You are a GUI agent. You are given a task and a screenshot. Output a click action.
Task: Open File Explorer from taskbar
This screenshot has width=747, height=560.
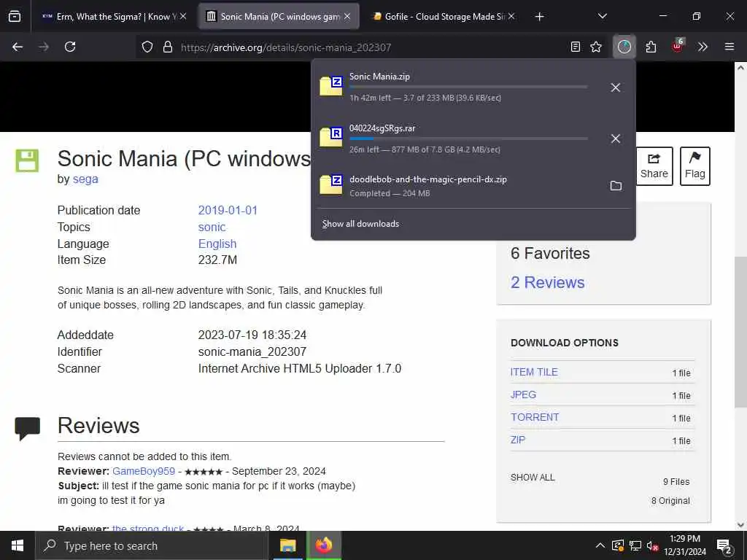coord(287,545)
